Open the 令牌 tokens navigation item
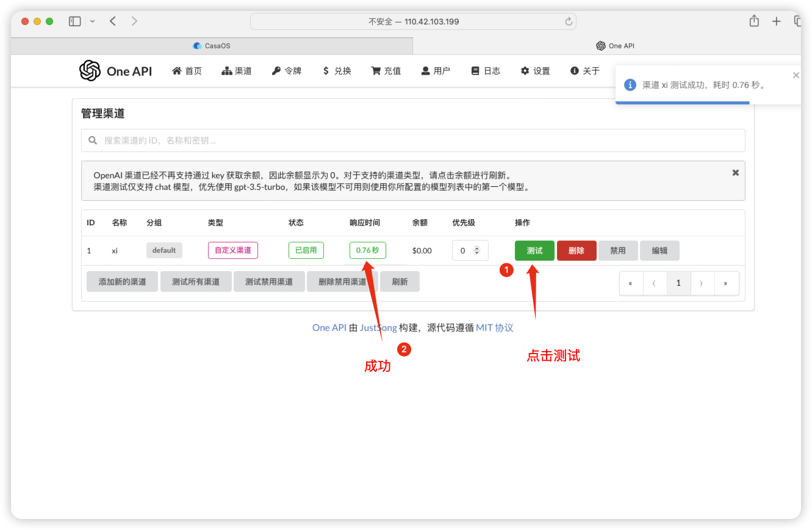This screenshot has height=530, width=812. [x=287, y=71]
